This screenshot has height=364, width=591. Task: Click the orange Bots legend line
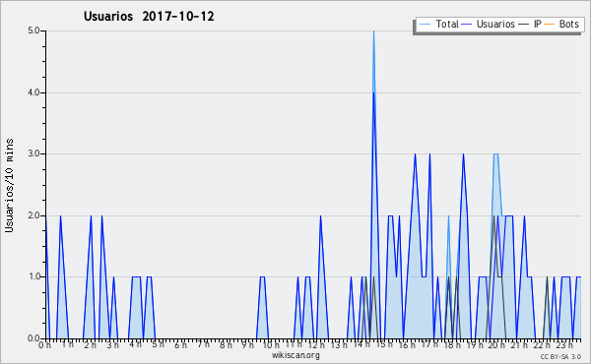pyautogui.click(x=550, y=25)
